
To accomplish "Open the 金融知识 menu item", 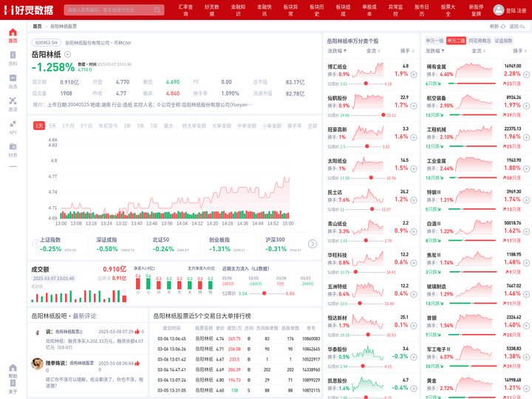I will 238,10.
